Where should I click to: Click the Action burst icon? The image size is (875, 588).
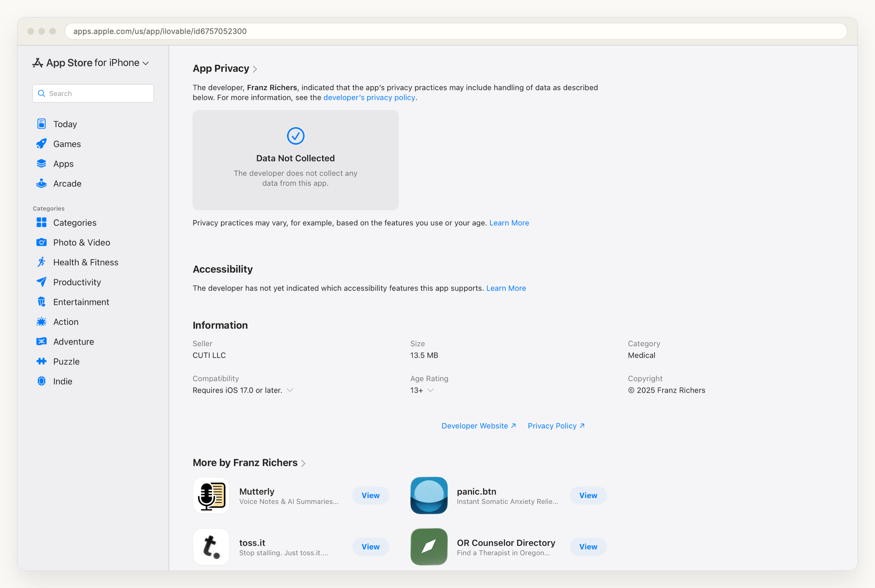[41, 322]
